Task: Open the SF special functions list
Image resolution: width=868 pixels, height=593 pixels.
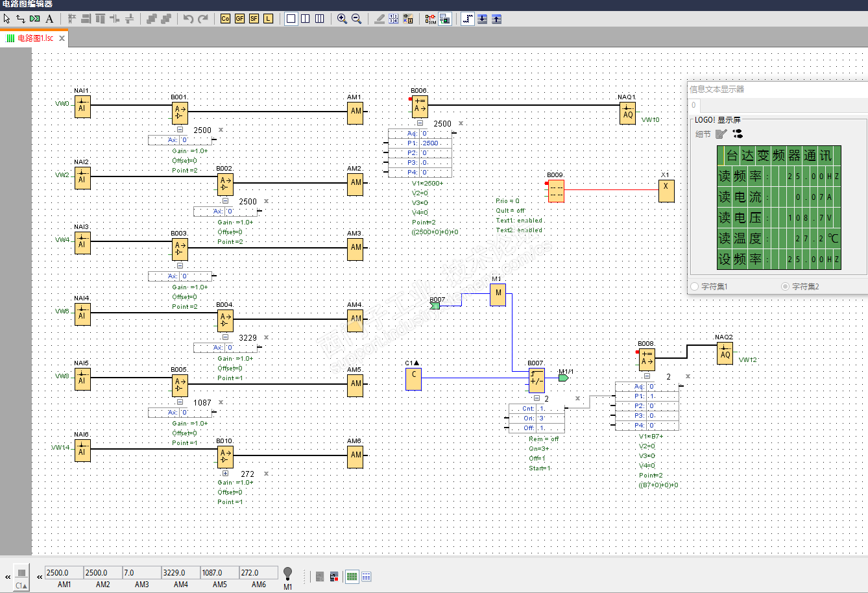Action: coord(254,19)
